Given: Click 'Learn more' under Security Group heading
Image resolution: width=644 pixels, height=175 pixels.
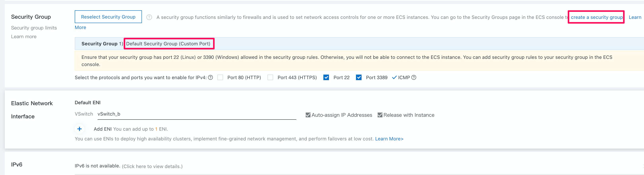Looking at the screenshot, I should [x=24, y=37].
